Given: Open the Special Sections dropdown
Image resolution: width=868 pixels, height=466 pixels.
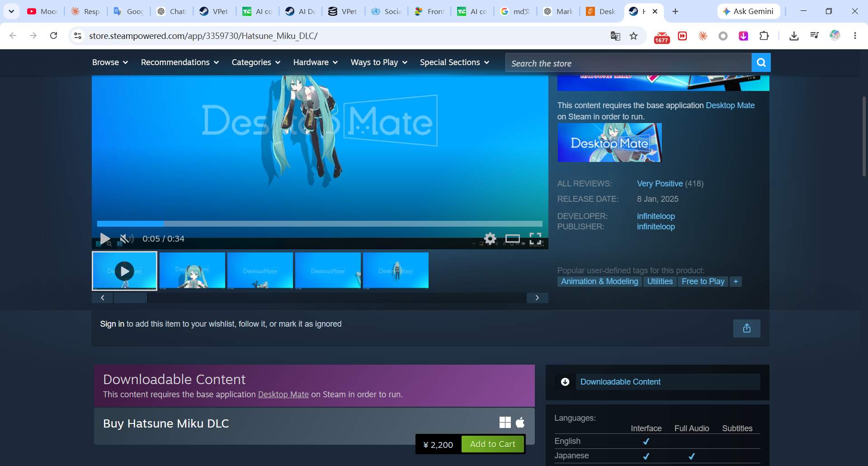Looking at the screenshot, I should tap(454, 62).
